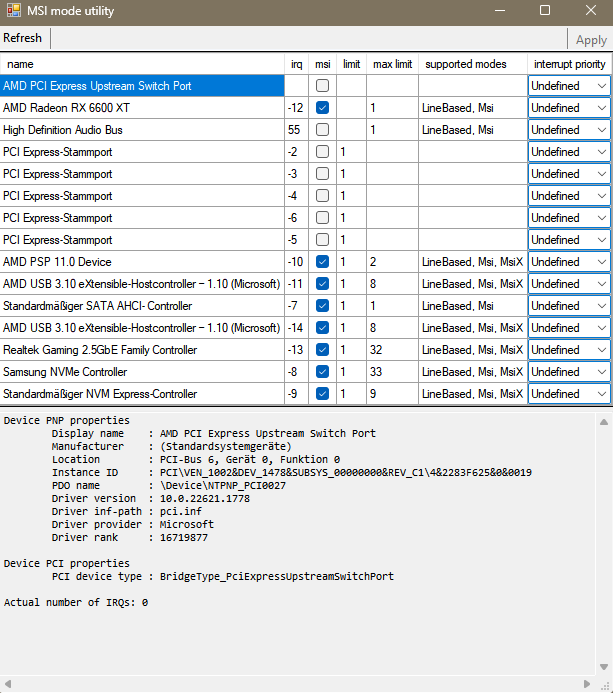This screenshot has height=693, width=613.
Task: Check msi for PCI Express-Stammport with irq -6
Action: (323, 218)
